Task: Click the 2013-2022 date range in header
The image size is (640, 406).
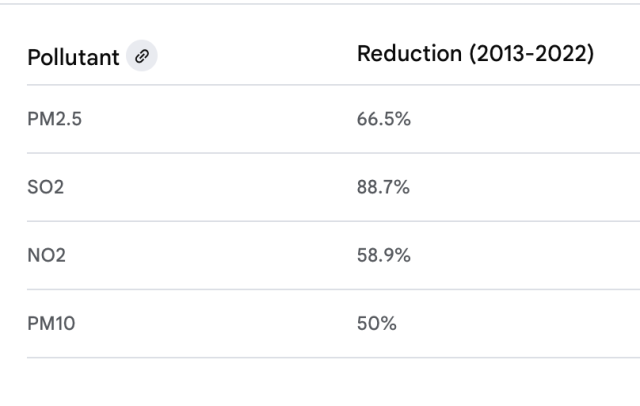Action: point(530,54)
